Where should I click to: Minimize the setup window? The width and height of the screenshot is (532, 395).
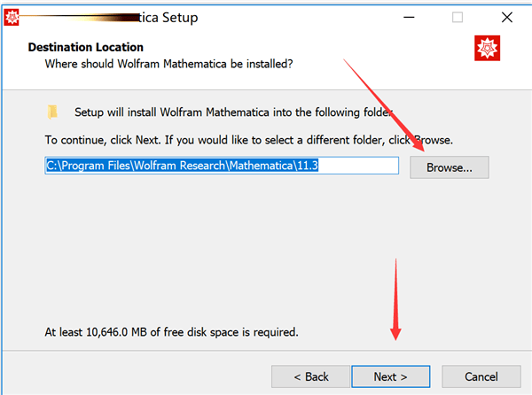tap(409, 17)
